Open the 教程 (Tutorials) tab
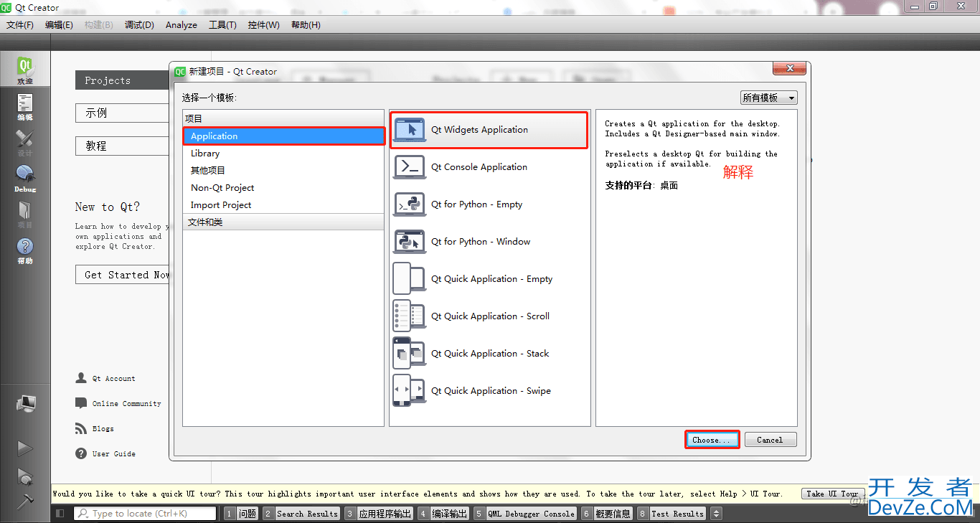Image resolution: width=980 pixels, height=523 pixels. tap(122, 146)
